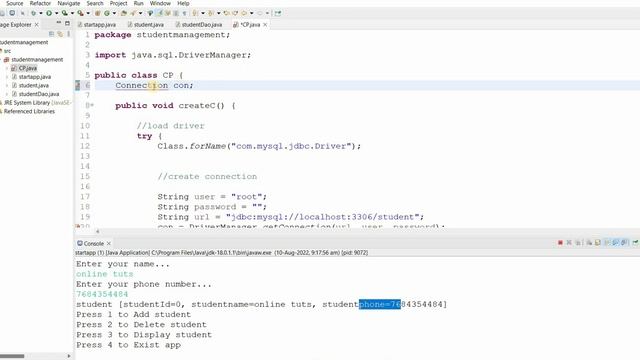Create a new Java package icon
Viewport: 640px width, 360px height.
pos(98,13)
